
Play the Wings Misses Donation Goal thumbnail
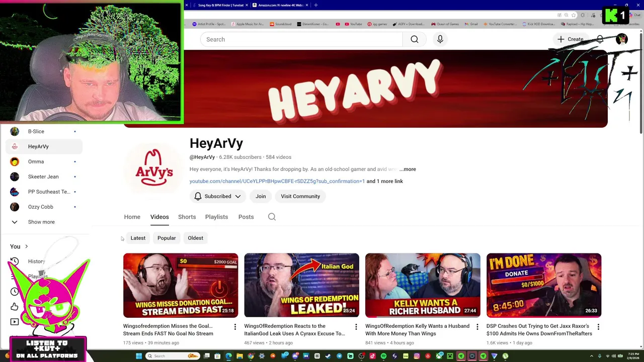(x=181, y=285)
